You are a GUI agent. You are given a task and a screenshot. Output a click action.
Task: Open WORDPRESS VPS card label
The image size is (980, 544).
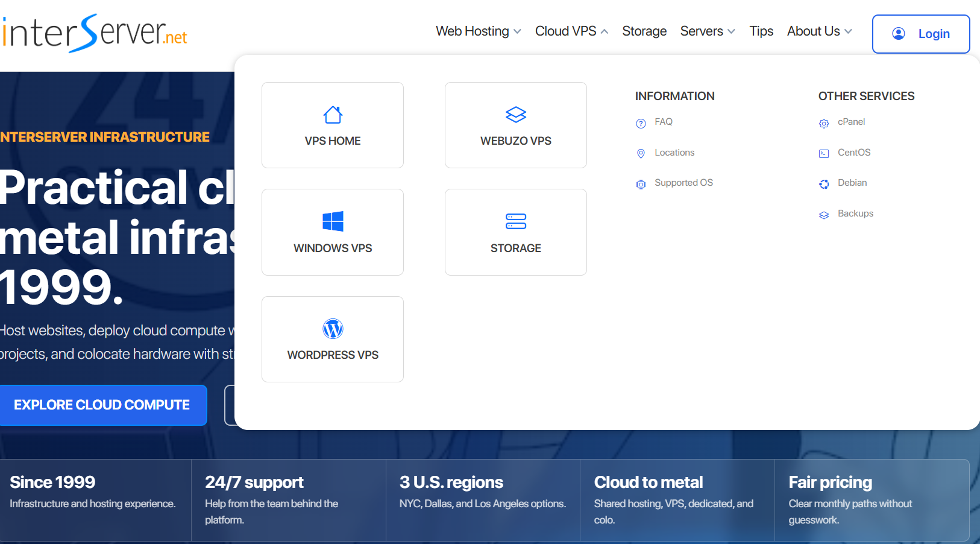tap(333, 355)
